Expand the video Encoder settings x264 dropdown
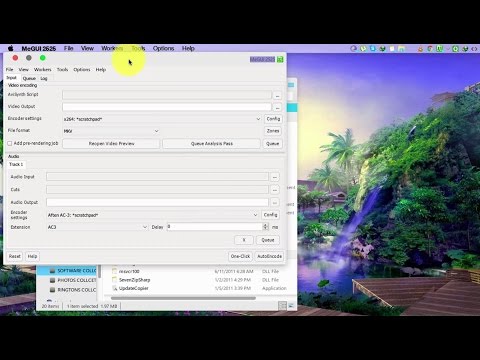This screenshot has width=480, height=360. [258, 119]
